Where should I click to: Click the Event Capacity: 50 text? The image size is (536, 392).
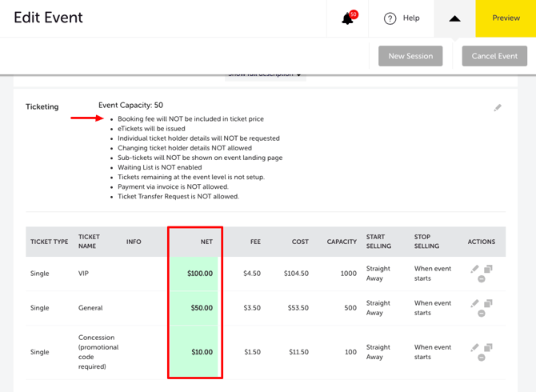[130, 106]
